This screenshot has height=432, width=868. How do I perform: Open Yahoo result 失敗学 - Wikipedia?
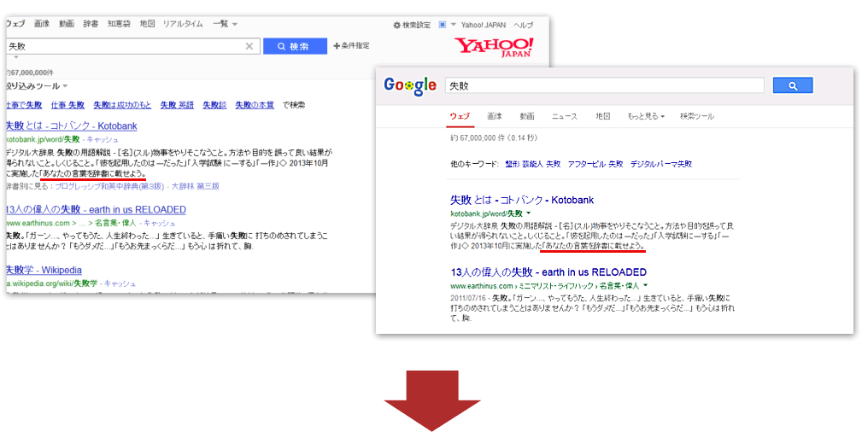pyautogui.click(x=44, y=270)
